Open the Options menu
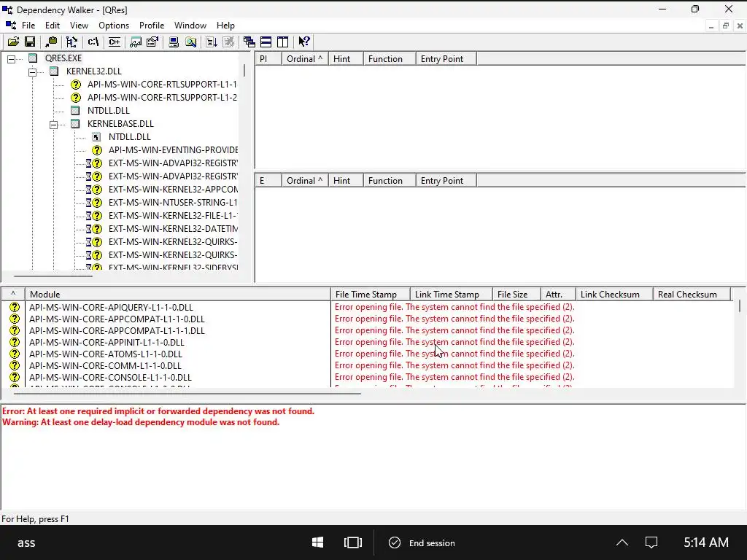 pos(114,26)
